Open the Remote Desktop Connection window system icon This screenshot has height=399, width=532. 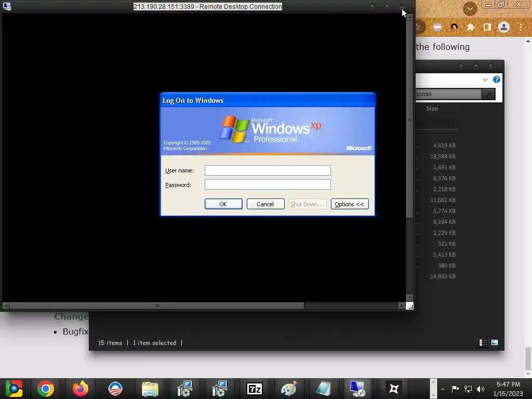(7, 6)
